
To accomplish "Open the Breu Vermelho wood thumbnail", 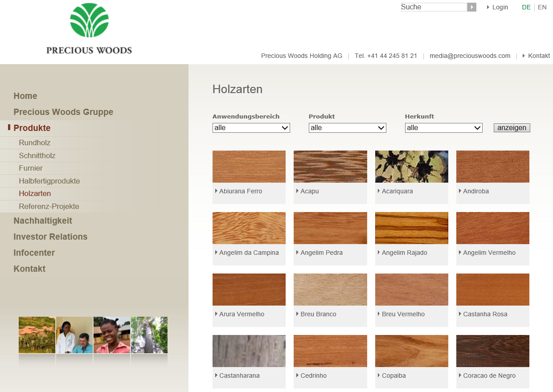I will click(x=412, y=290).
